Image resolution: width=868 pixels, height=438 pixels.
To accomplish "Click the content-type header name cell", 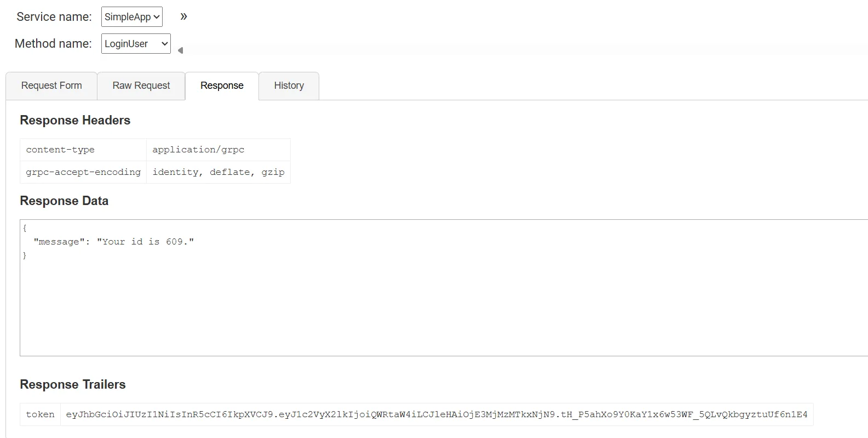I will [83, 150].
